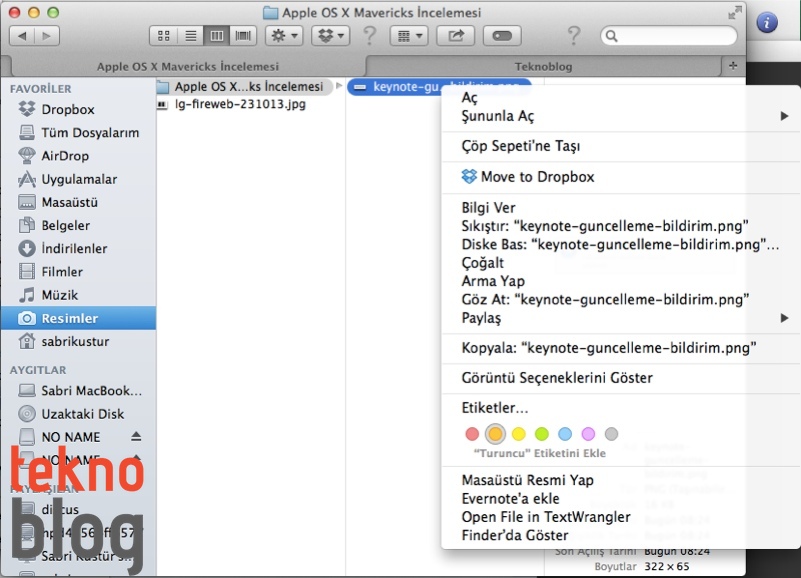Click the Edit Tags toolbar button
This screenshot has height=578, width=801.
click(x=502, y=36)
